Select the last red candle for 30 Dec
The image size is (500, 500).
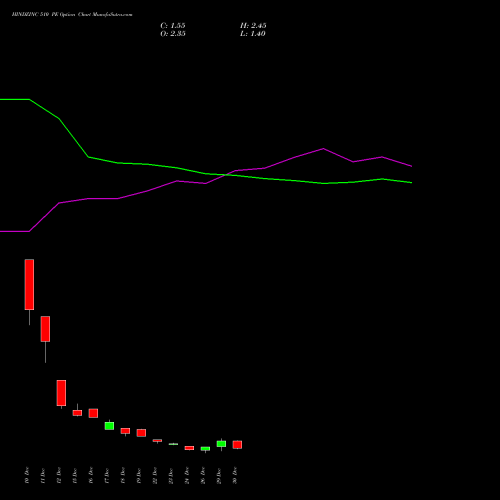[x=237, y=445]
